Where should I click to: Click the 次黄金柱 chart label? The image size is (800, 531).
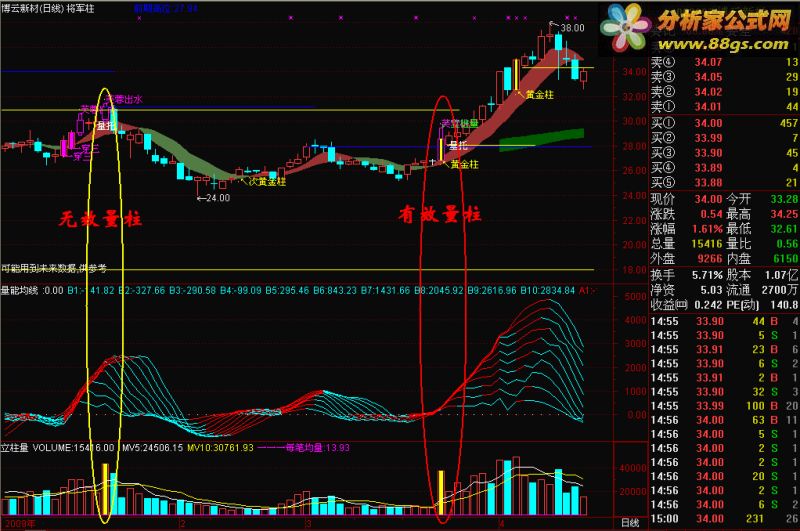point(267,182)
